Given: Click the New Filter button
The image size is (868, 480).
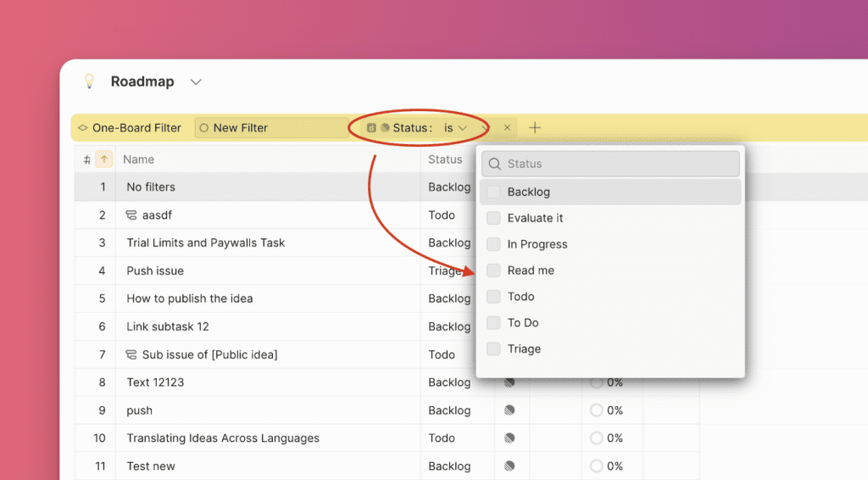Looking at the screenshot, I should pos(271,128).
